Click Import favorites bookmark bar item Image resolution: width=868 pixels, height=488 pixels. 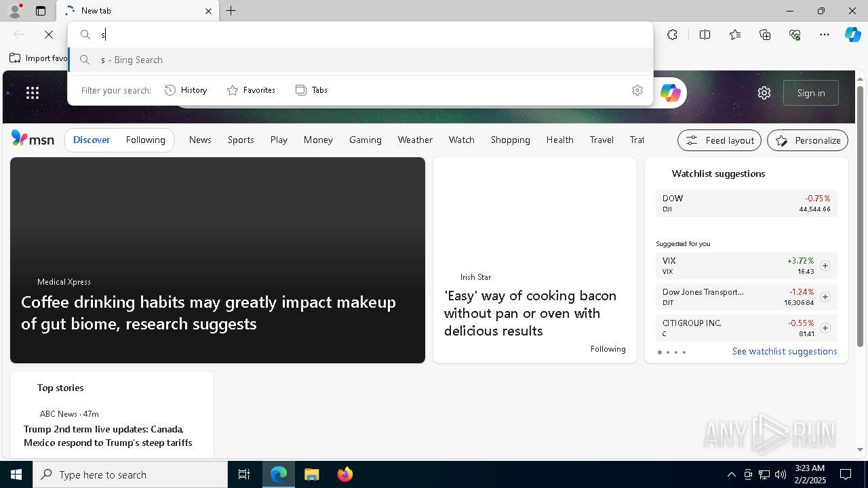point(39,58)
